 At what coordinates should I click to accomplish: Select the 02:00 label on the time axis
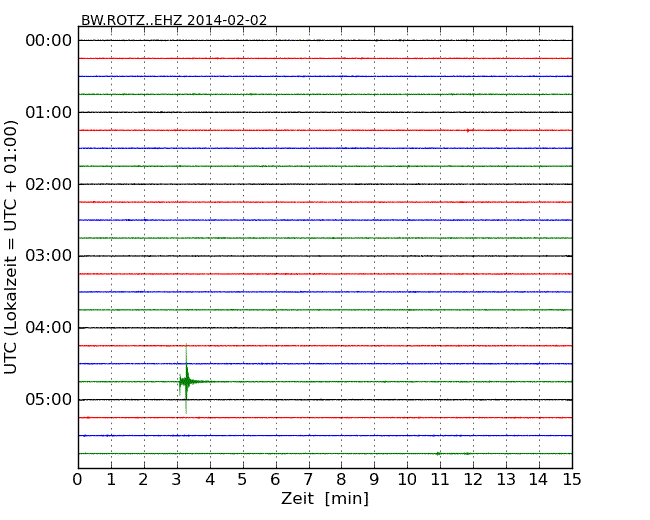click(49, 184)
